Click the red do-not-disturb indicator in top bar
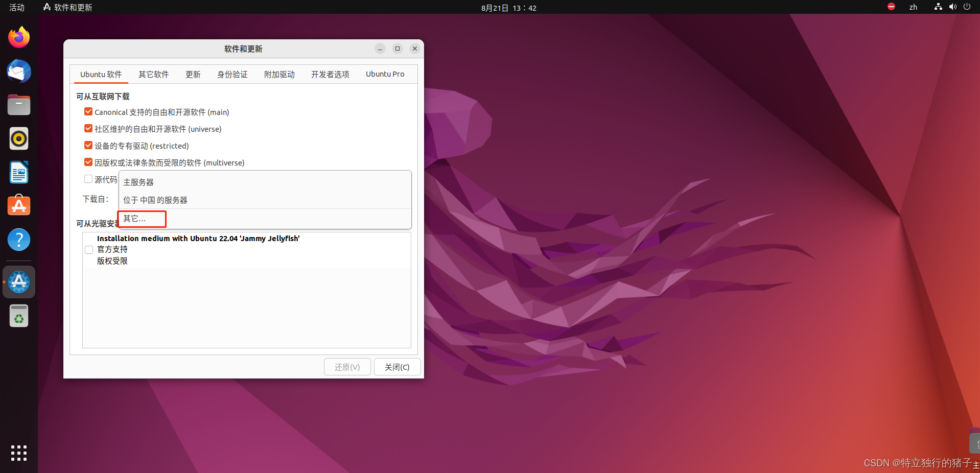This screenshot has width=980, height=473. coord(892,7)
